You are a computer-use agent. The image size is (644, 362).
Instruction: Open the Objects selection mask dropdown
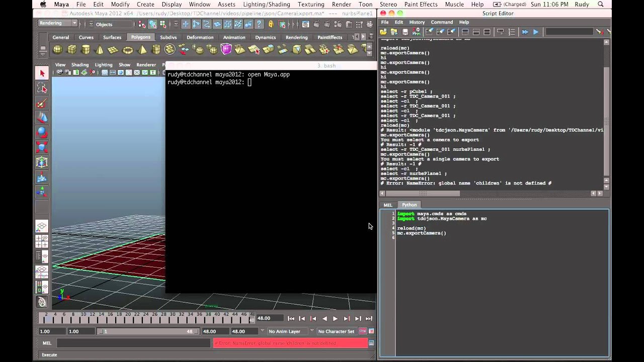[x=109, y=24]
